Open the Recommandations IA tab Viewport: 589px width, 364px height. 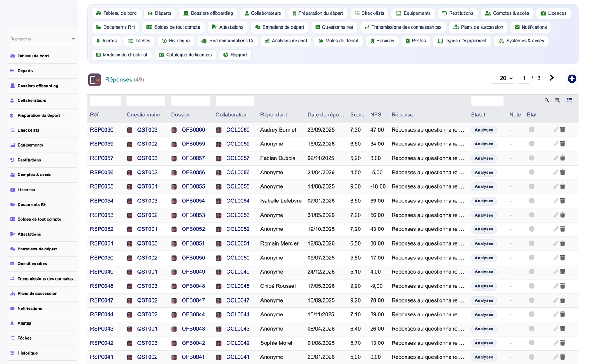(227, 41)
